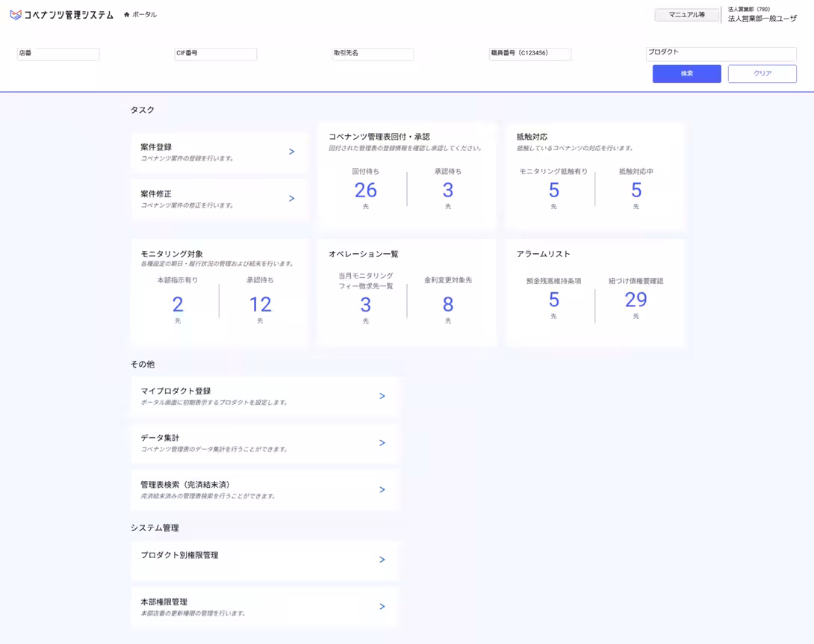
Task: Open 承認待ち count 3 under 管理表回付・承認
Action: [448, 190]
